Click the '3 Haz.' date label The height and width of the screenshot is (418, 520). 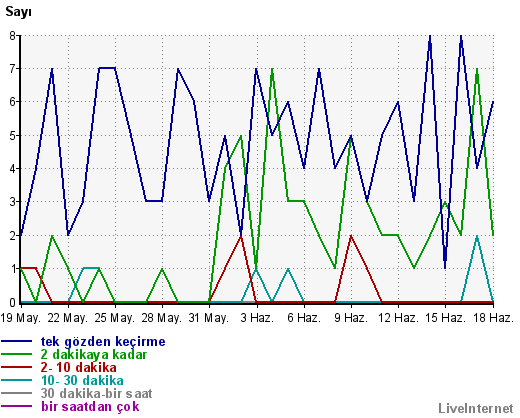(257, 318)
